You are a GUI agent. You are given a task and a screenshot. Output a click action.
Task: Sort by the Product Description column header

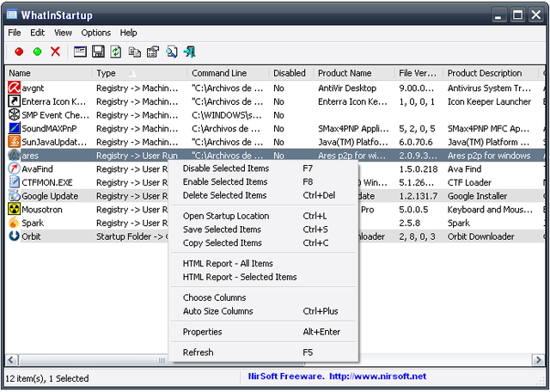[491, 73]
